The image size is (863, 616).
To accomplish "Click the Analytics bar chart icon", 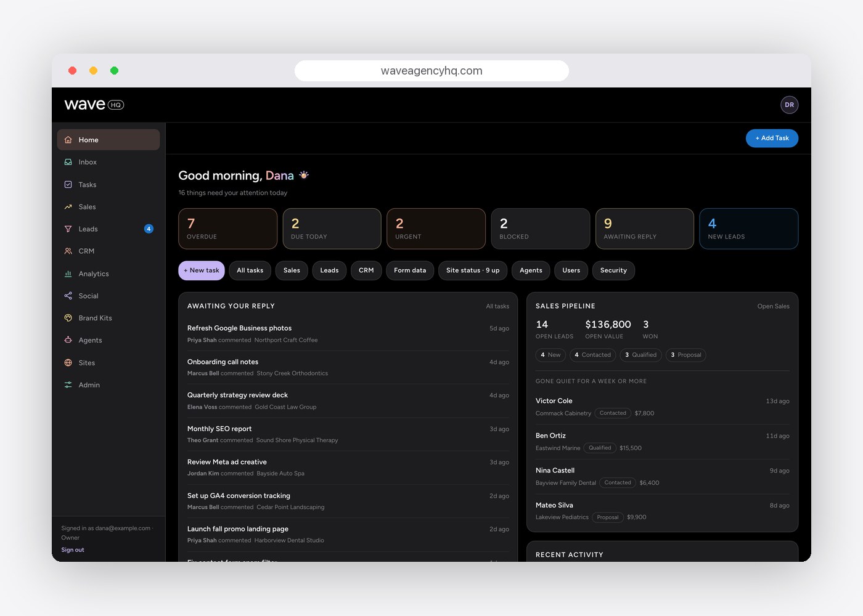I will pyautogui.click(x=68, y=274).
